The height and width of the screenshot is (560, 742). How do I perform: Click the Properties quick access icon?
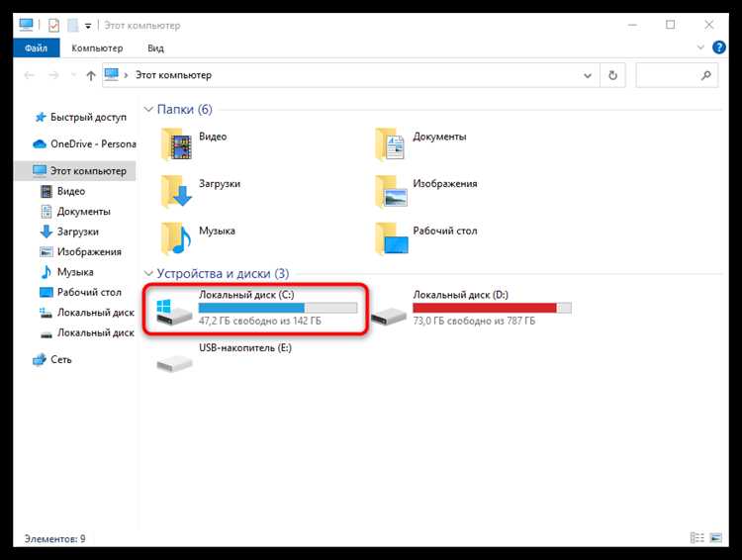54,25
